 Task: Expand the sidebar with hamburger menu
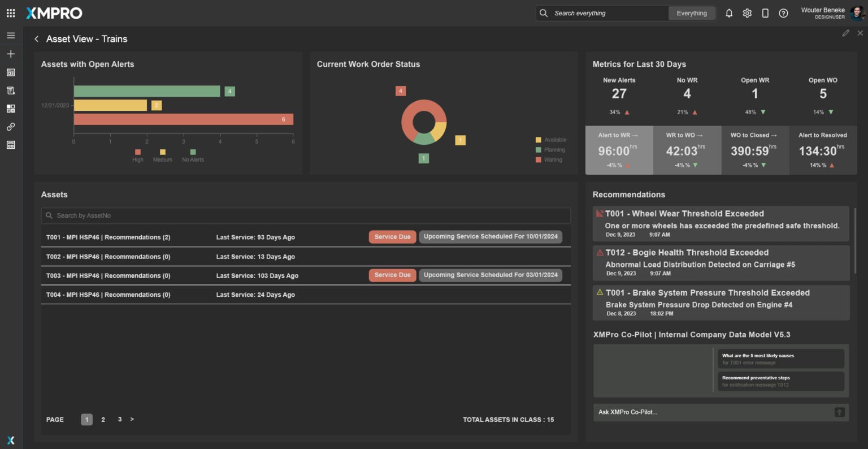point(11,36)
